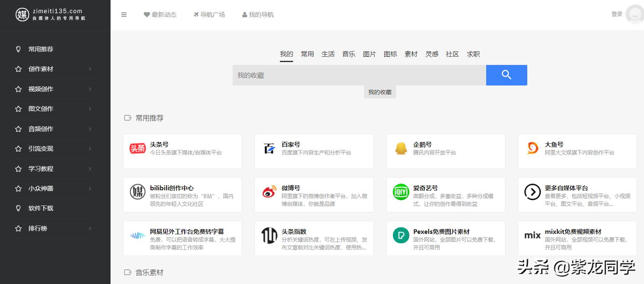Switch to the 常用 search tab
Screen dimensions: 644x284
[307, 54]
